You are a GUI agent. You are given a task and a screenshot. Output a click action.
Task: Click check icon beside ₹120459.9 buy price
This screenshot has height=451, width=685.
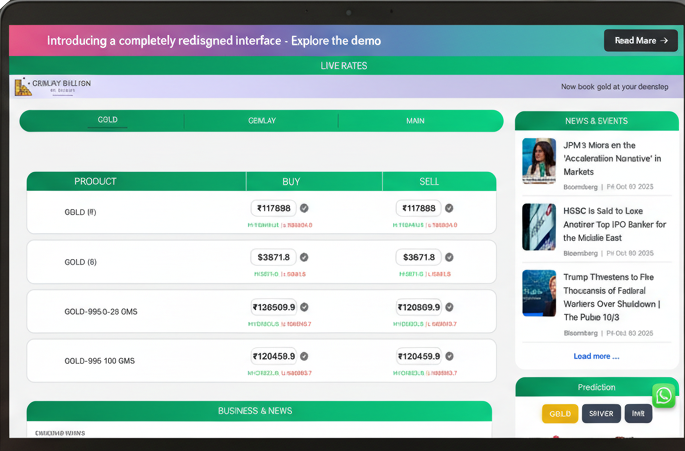click(x=304, y=356)
